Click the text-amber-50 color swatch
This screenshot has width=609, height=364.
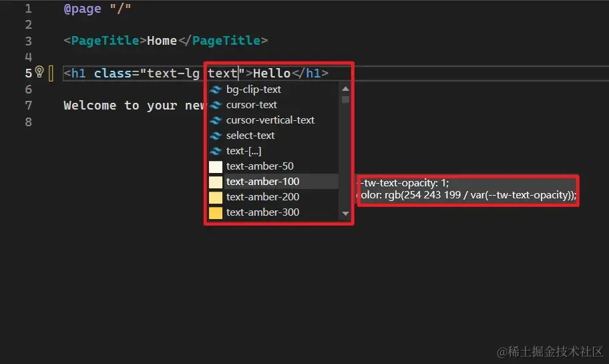[x=216, y=167]
